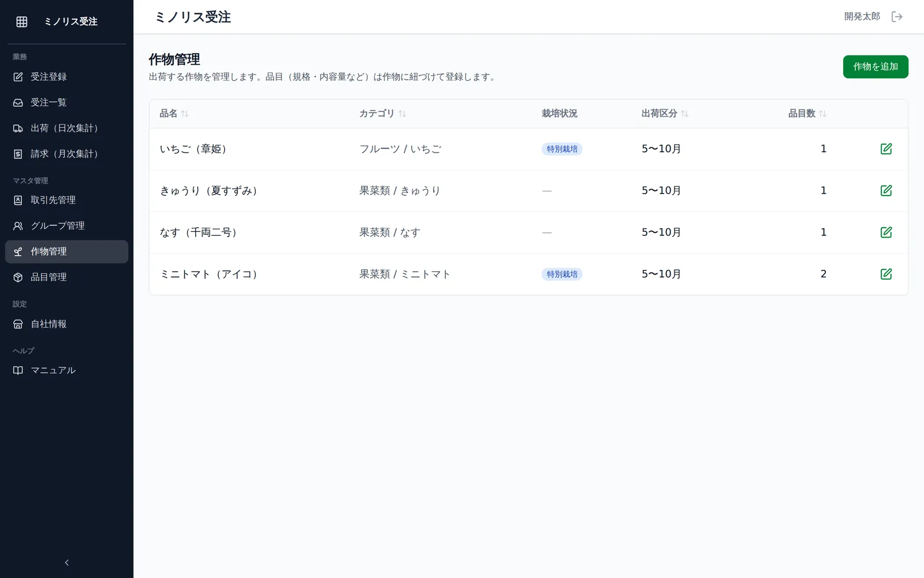
Task: Open 受注登録 in the sidebar
Action: [x=67, y=77]
